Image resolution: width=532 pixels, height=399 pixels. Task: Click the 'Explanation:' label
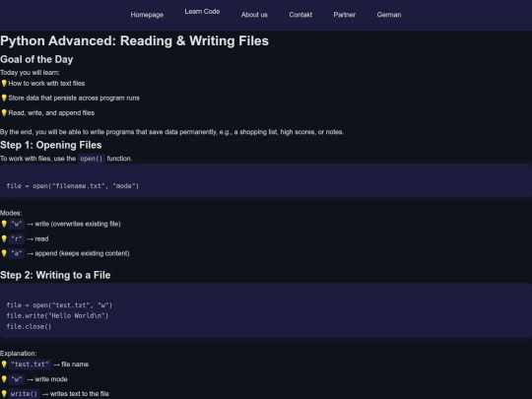[19, 354]
